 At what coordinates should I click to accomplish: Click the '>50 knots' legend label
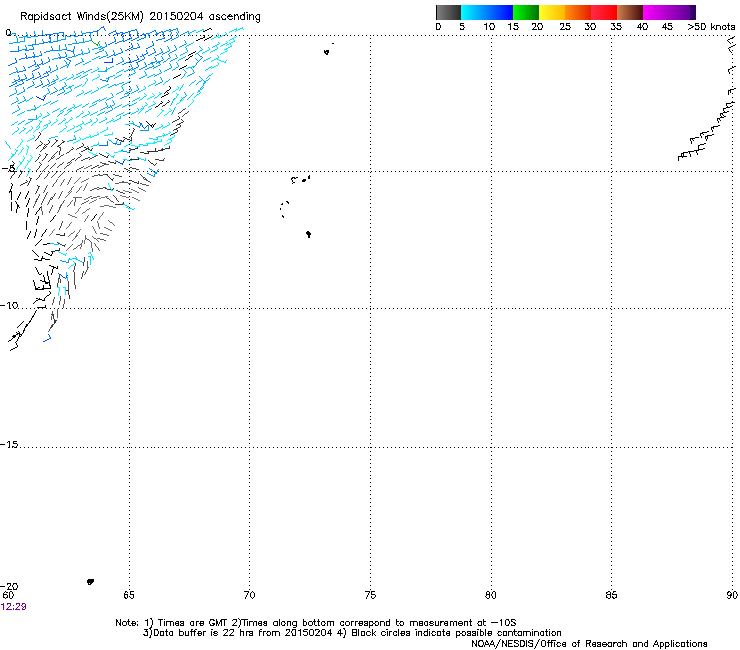click(x=711, y=26)
